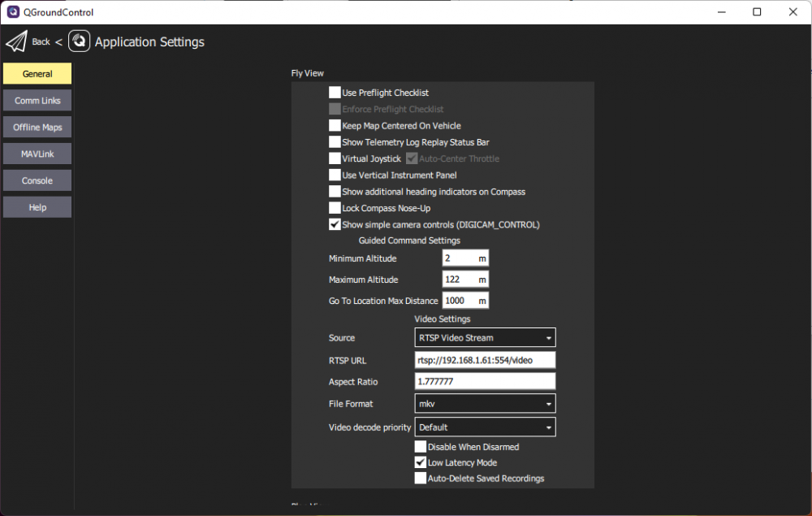Disable Low Latency Mode checkbox
Screen dimensions: 812x516
(421, 462)
